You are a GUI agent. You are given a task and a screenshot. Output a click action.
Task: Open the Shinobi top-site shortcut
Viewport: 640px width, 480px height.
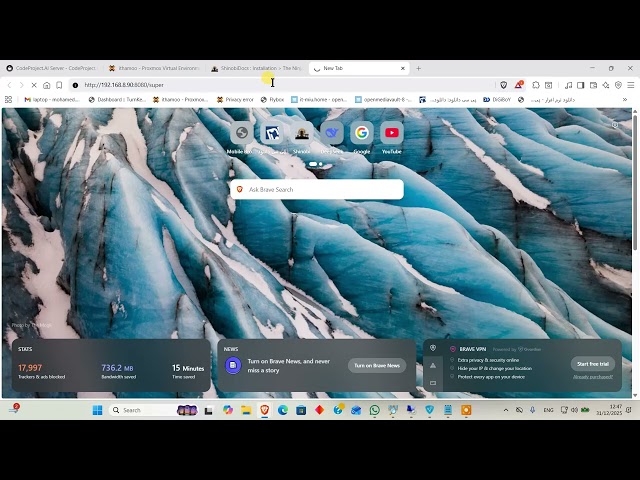coord(302,133)
